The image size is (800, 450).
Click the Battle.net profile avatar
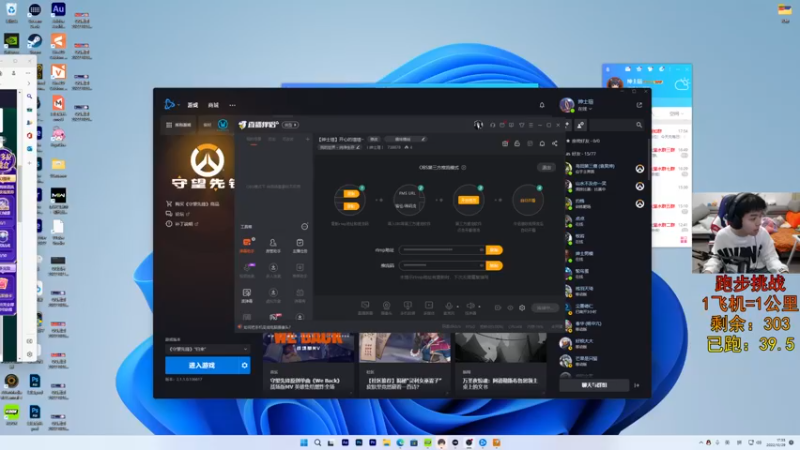pos(566,105)
